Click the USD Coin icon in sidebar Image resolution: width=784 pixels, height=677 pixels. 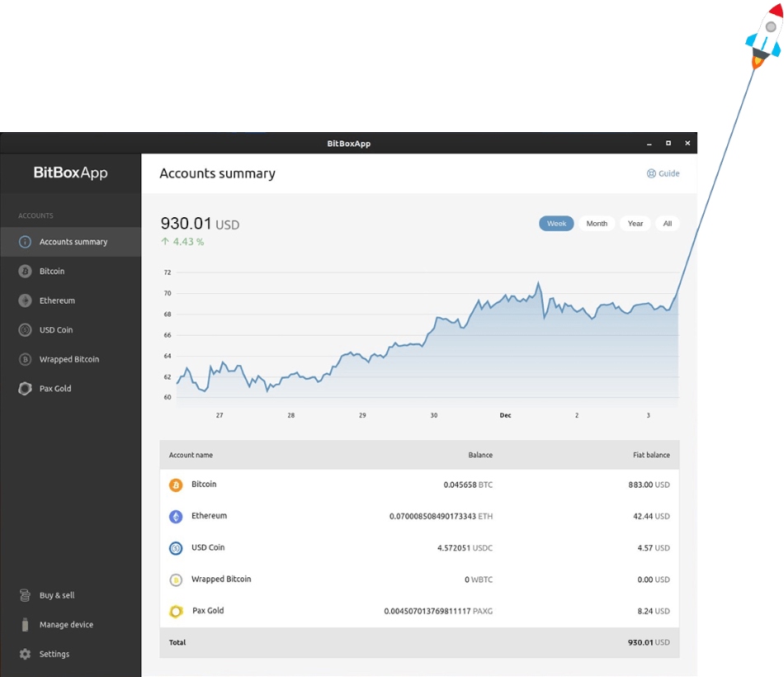click(x=25, y=330)
